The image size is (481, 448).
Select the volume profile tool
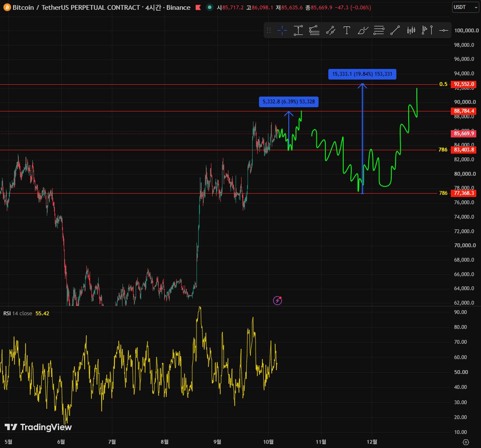[427, 30]
